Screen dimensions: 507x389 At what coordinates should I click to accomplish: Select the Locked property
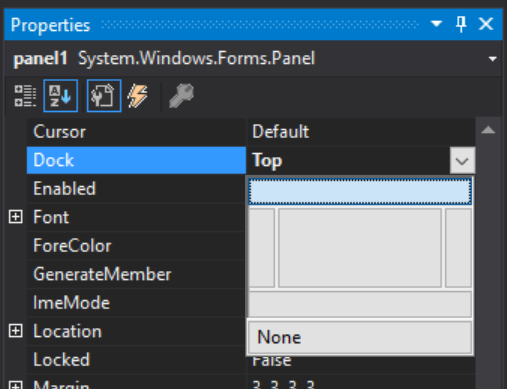(136, 360)
